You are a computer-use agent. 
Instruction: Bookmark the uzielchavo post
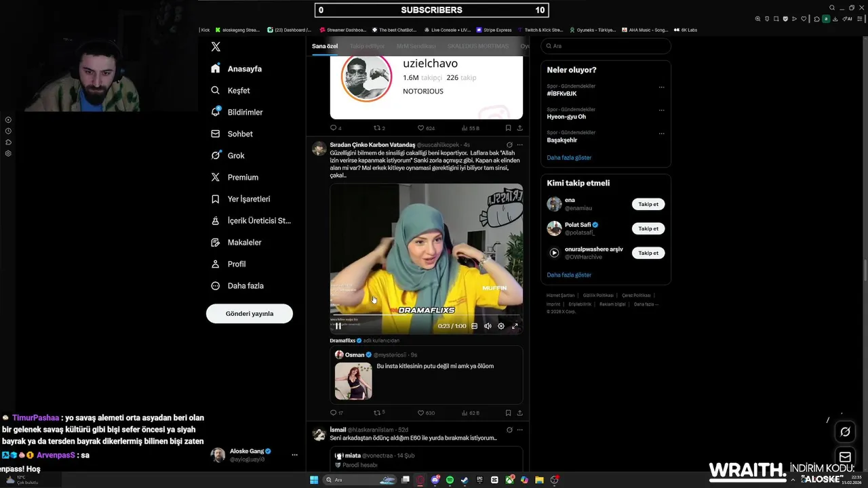(x=508, y=127)
